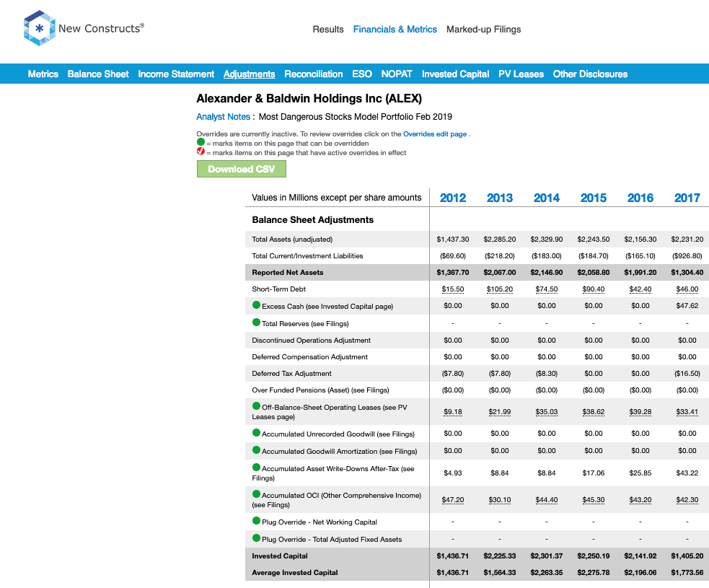
Task: Click the Balance Sheet Adjustments heading
Action: [x=312, y=220]
